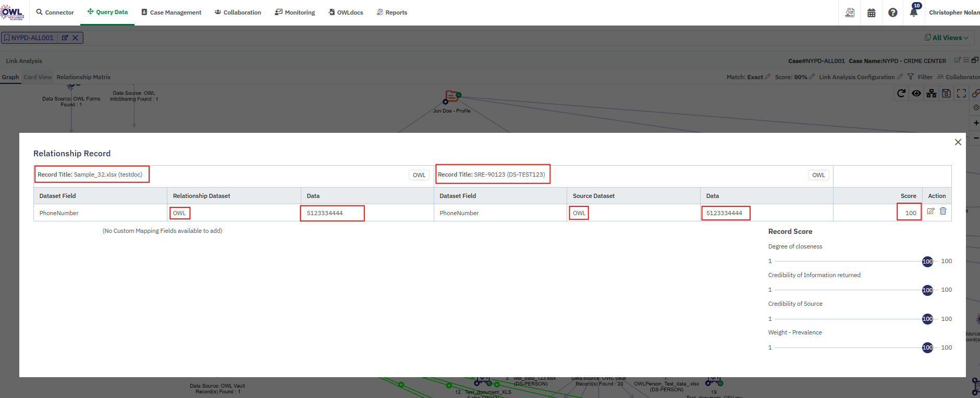Open the Christopher Nolan user menu

(954, 13)
